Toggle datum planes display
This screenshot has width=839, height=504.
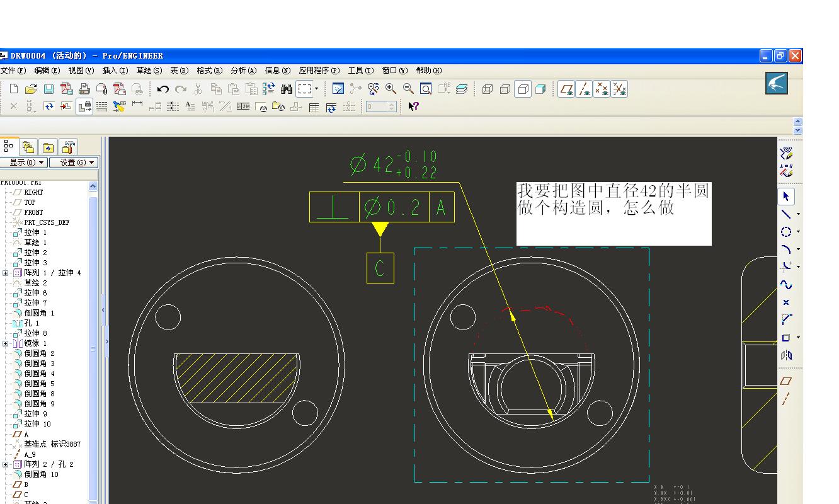click(567, 89)
